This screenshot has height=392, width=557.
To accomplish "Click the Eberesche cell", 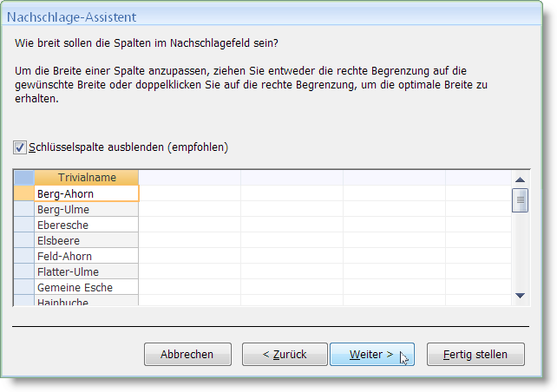I will 86,225.
